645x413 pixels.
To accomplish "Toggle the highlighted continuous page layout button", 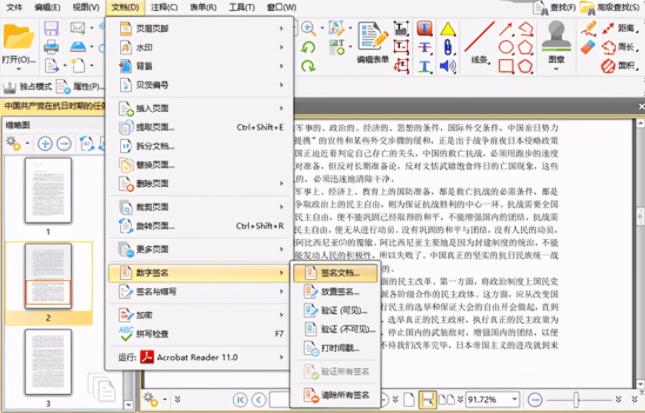I will point(427,400).
